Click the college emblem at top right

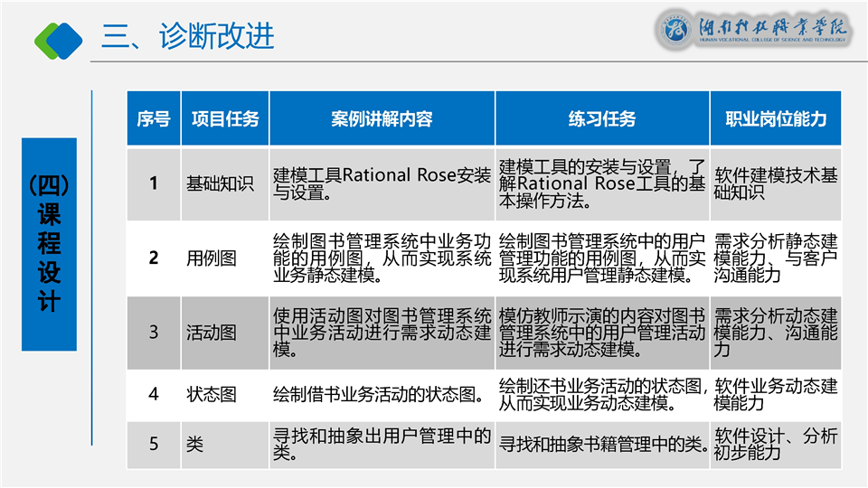pos(672,32)
